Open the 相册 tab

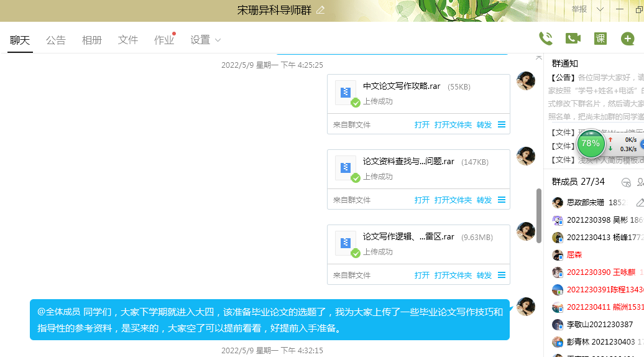pos(92,40)
